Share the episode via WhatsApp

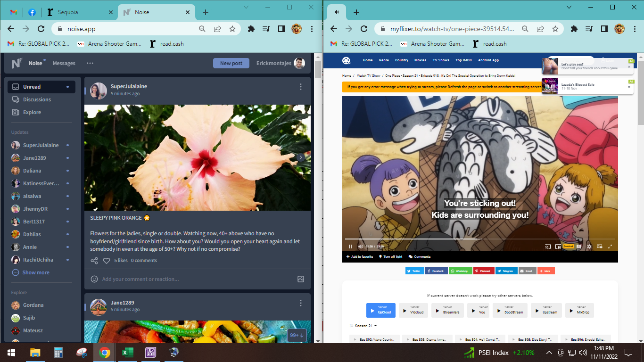[x=460, y=271]
